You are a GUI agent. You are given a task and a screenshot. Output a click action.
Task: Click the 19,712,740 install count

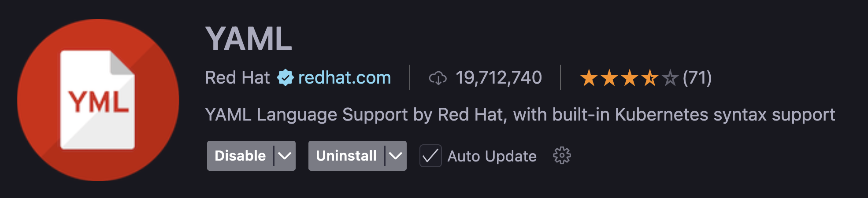pyautogui.click(x=498, y=78)
